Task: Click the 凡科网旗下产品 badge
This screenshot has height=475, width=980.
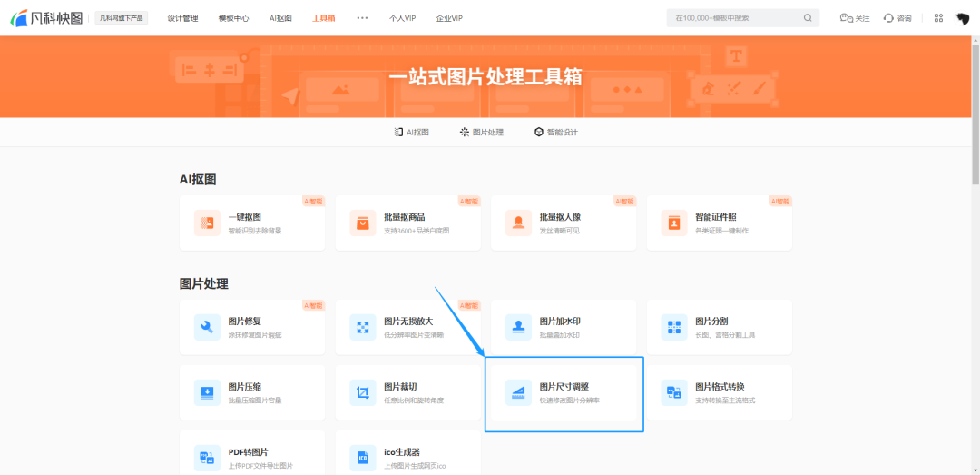Action: (122, 18)
